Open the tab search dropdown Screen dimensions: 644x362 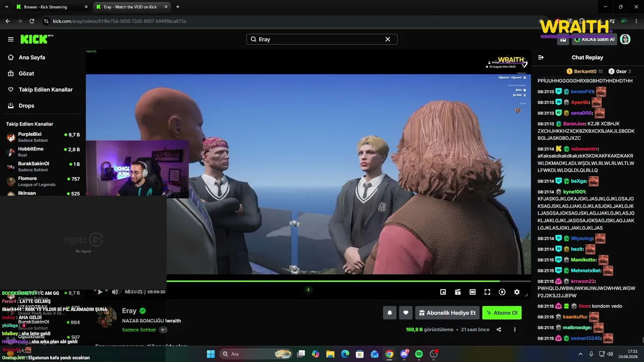click(6, 7)
